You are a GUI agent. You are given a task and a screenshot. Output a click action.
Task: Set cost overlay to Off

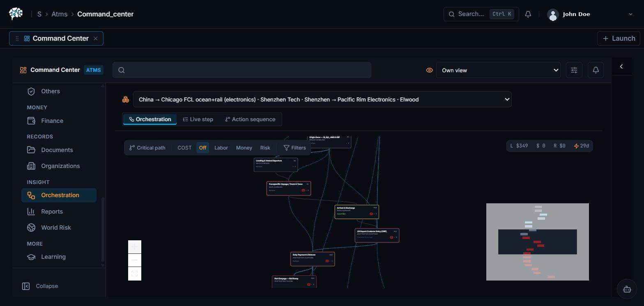pos(202,147)
